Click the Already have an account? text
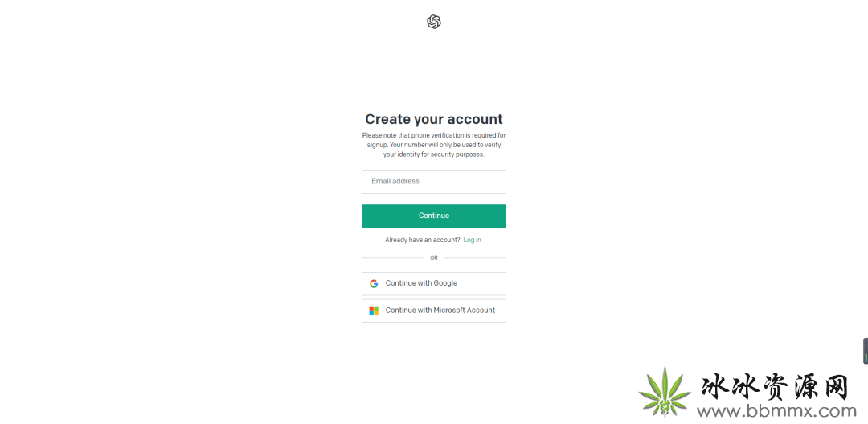Screen dimensions: 868x424 [x=423, y=240]
